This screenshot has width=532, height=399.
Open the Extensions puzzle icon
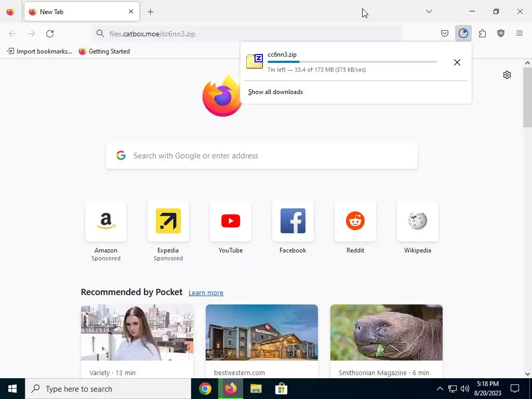tap(482, 33)
